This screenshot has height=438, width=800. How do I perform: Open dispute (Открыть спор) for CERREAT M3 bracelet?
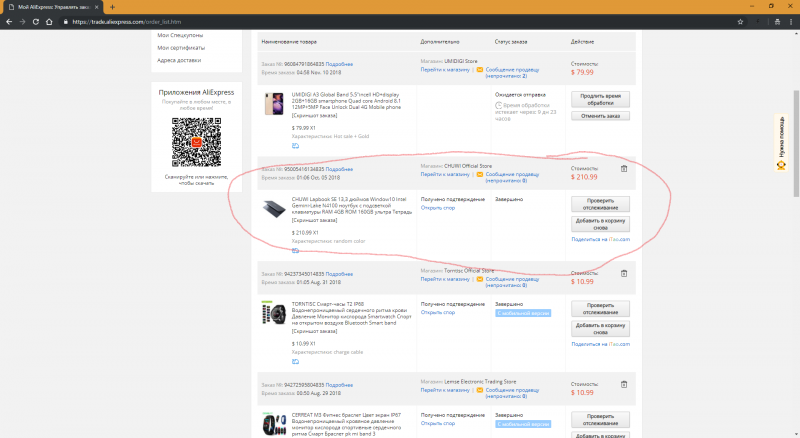pyautogui.click(x=438, y=423)
